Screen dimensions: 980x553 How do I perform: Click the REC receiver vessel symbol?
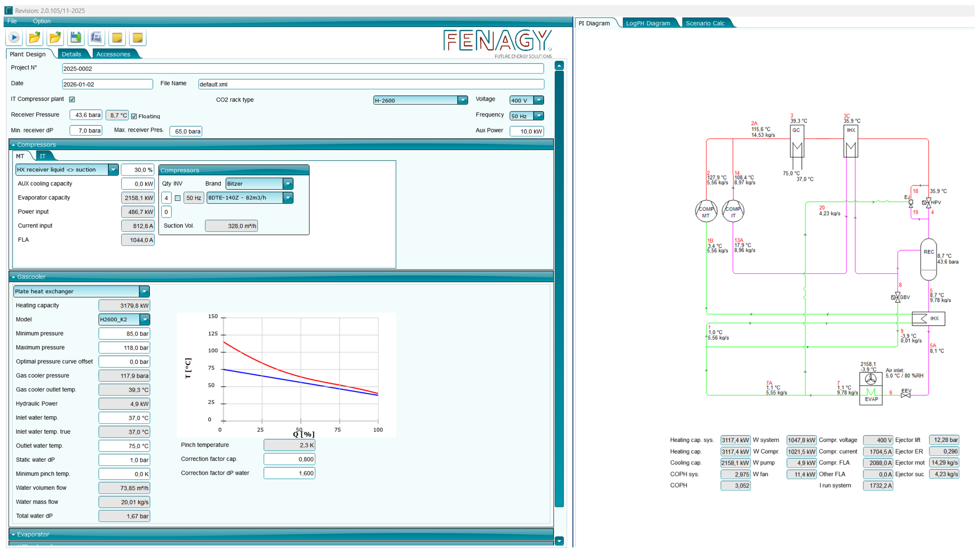point(928,259)
